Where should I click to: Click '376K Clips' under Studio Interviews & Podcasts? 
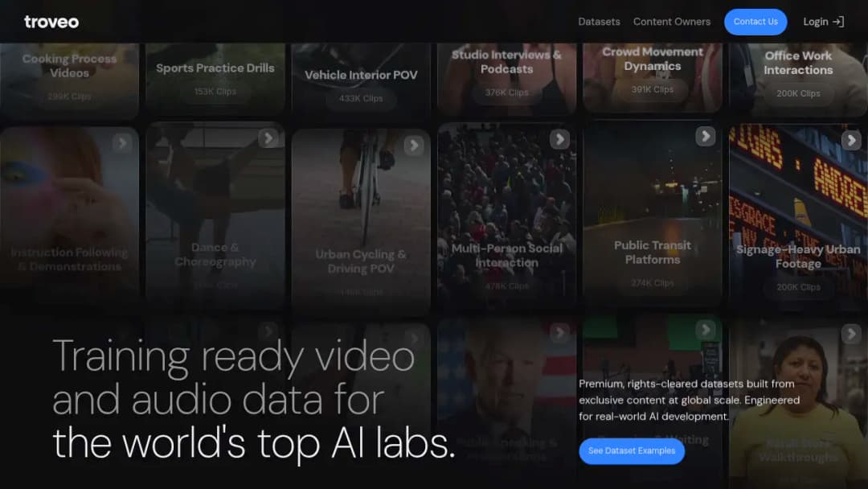506,92
